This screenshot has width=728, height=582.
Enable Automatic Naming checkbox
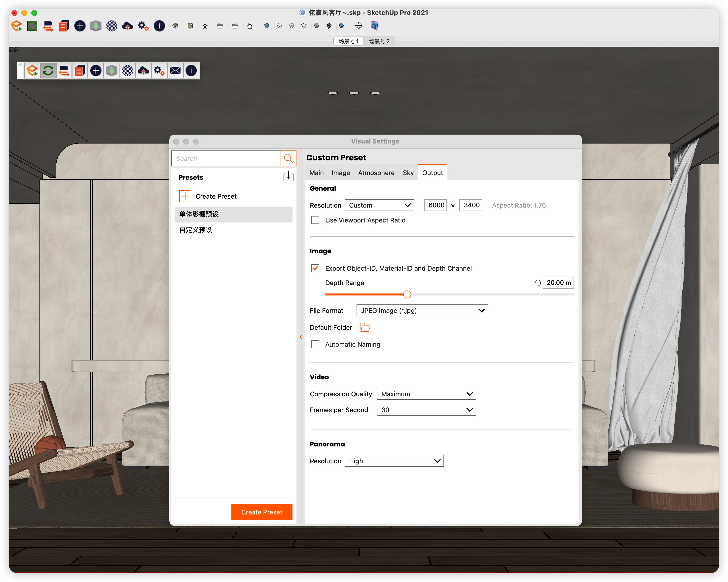click(315, 344)
